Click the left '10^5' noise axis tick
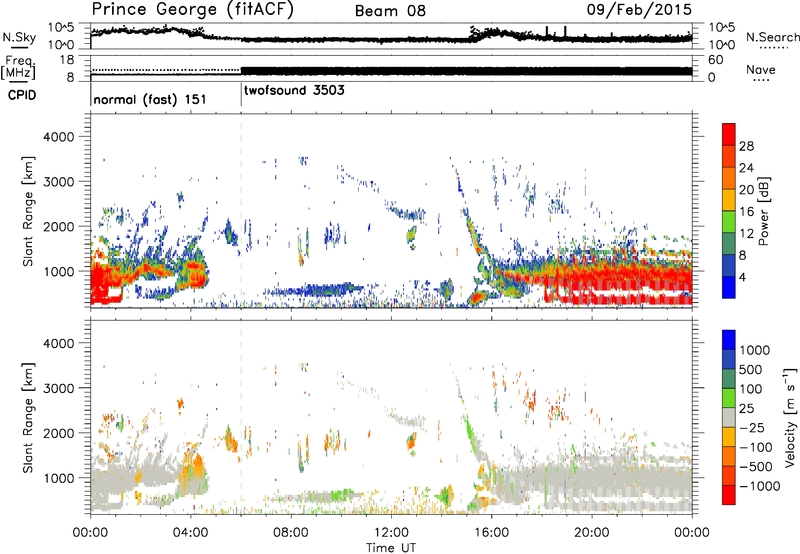Image resolution: width=800 pixels, height=554 pixels. (x=61, y=28)
